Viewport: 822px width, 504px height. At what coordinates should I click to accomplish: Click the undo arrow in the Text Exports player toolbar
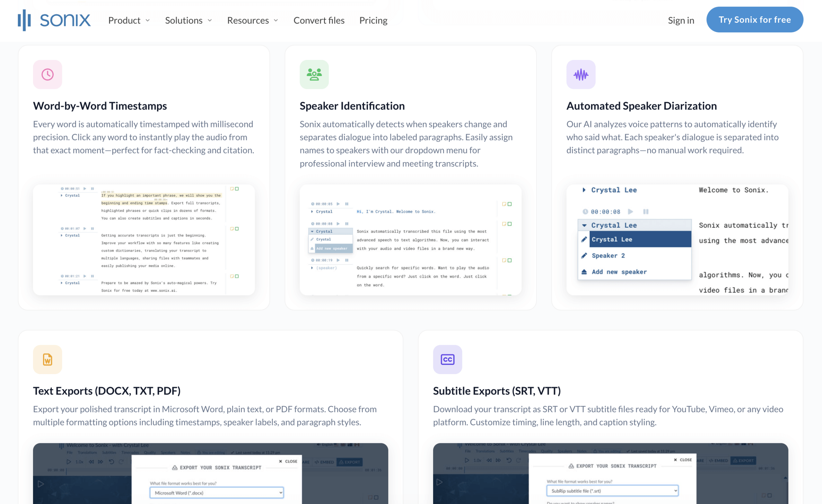click(111, 462)
